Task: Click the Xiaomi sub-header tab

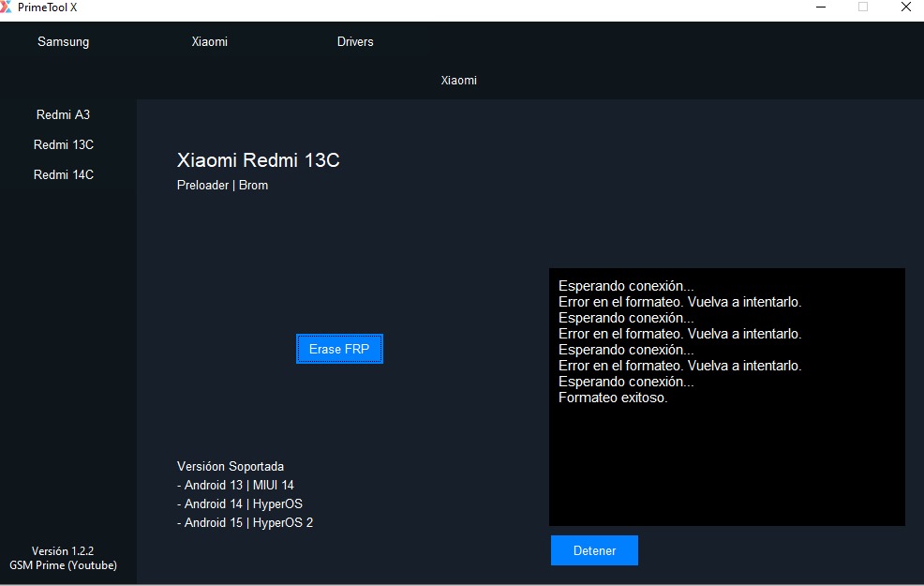Action: pos(458,80)
